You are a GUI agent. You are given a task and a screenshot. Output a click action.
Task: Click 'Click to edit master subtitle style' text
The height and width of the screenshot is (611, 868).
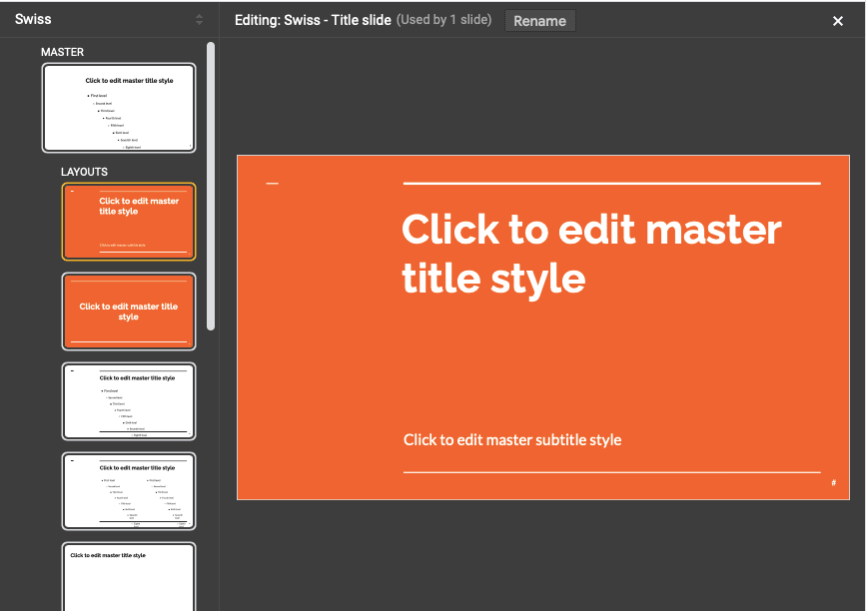click(x=512, y=440)
